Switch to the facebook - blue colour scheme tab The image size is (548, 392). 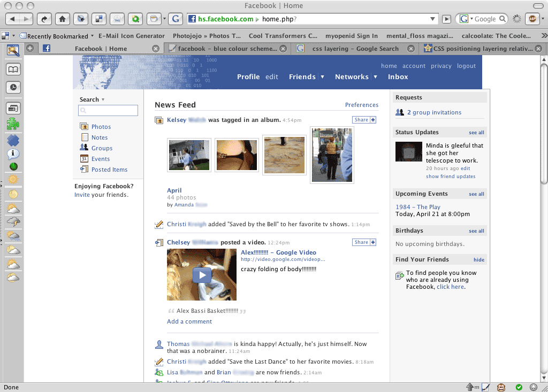click(x=227, y=49)
